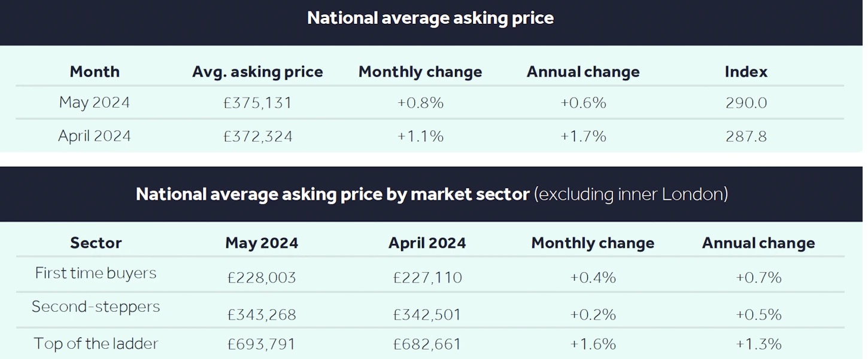
Task: Click the 'Index' column header
Action: click(746, 72)
